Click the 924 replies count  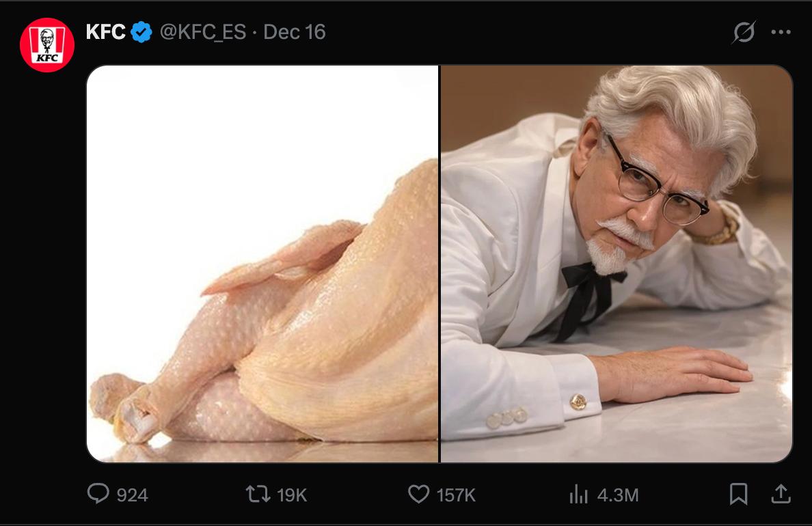132,495
